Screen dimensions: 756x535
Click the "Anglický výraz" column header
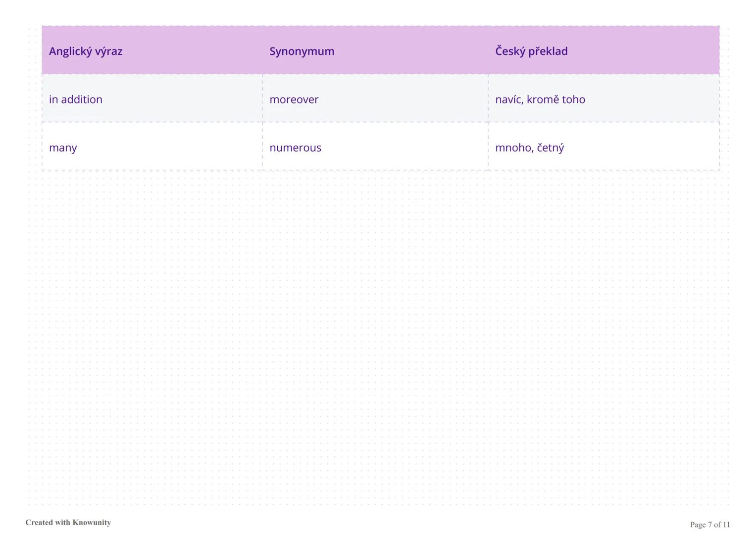(86, 51)
